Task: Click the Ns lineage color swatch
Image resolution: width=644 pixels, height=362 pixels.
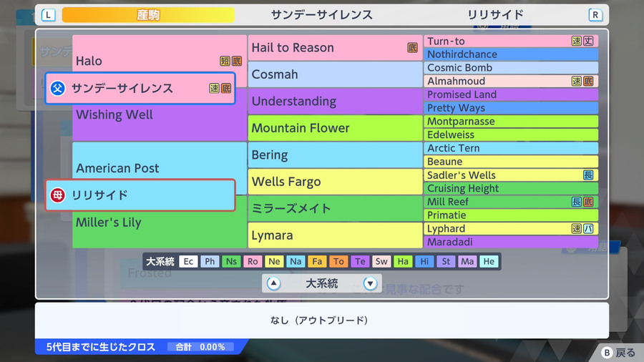Action: [x=231, y=261]
